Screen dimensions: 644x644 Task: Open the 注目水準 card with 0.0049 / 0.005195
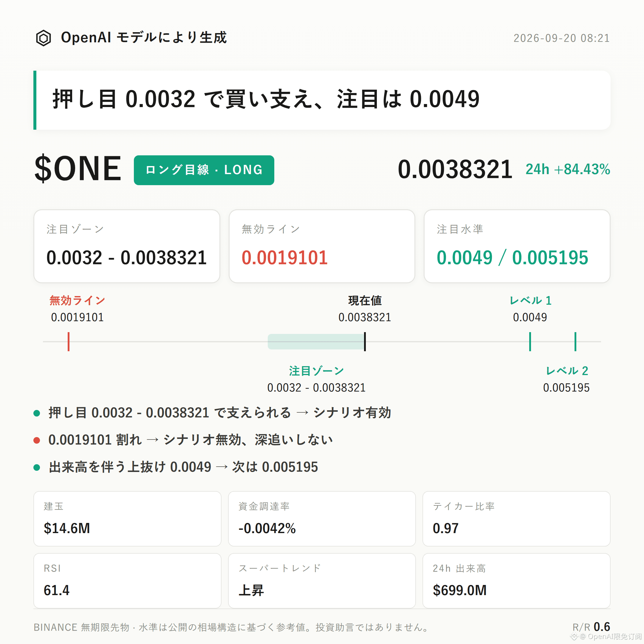click(517, 246)
